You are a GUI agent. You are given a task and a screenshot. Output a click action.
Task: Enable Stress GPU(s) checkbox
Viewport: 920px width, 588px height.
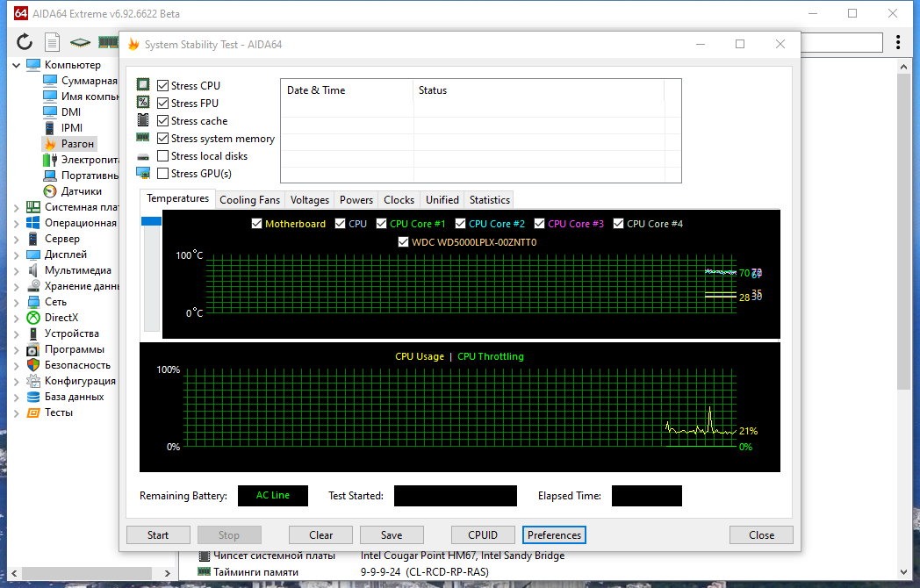(x=162, y=174)
